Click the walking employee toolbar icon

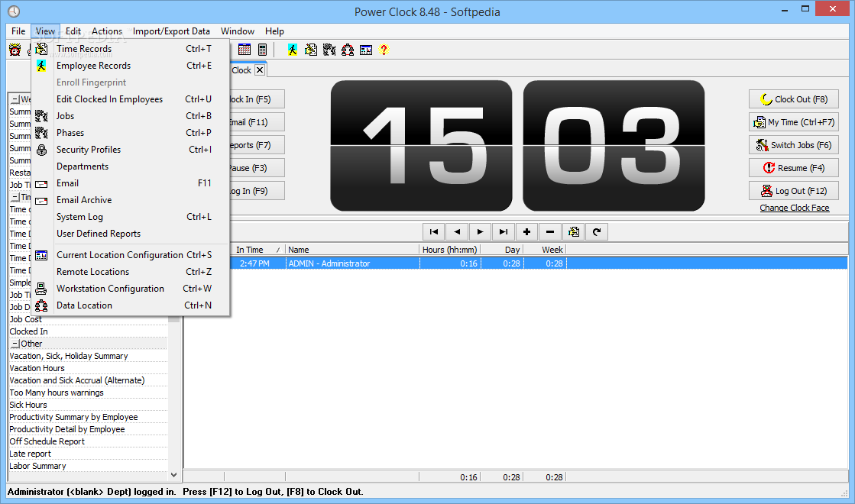tap(293, 50)
